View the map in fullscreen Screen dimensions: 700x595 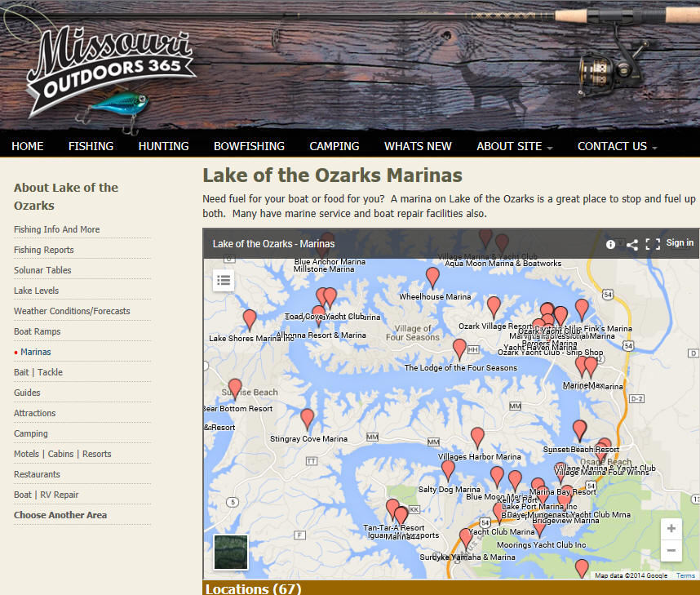(653, 244)
